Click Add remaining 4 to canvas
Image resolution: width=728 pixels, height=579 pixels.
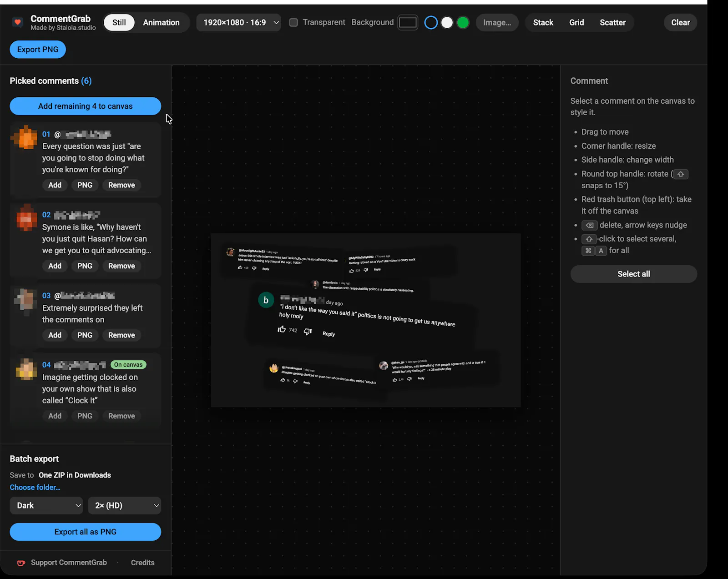click(x=86, y=106)
